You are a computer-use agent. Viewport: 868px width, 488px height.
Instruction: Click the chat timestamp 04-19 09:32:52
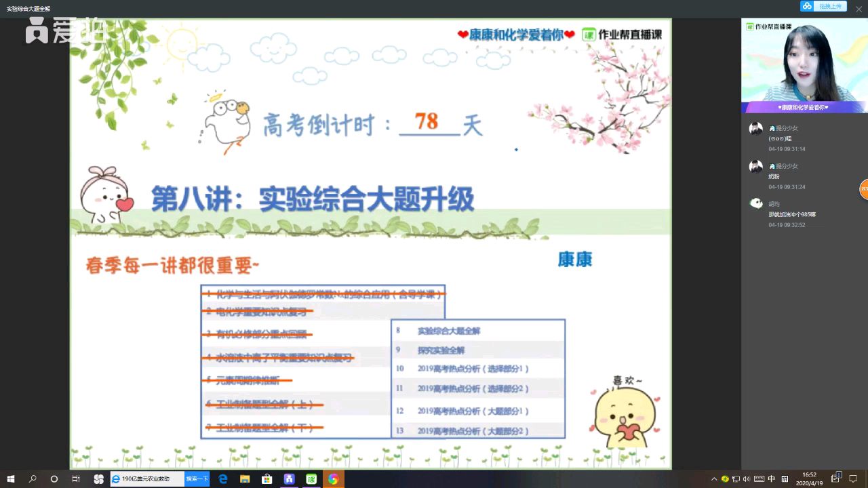coord(787,225)
